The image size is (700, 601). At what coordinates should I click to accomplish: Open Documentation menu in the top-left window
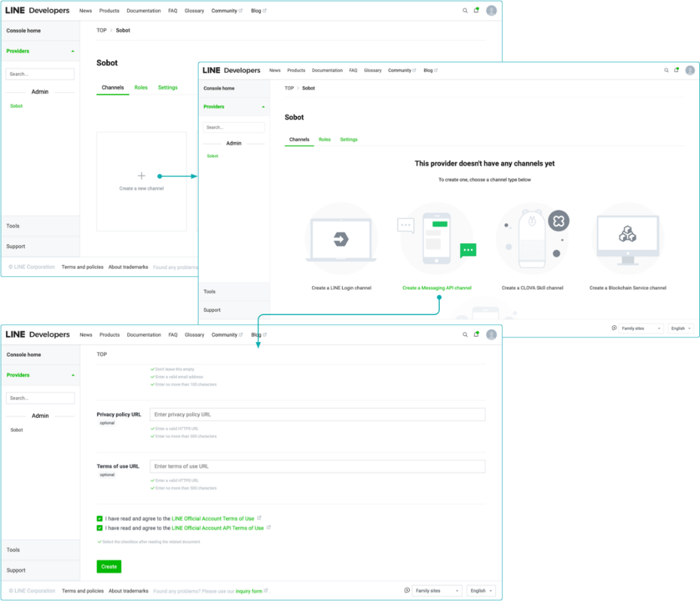point(143,11)
